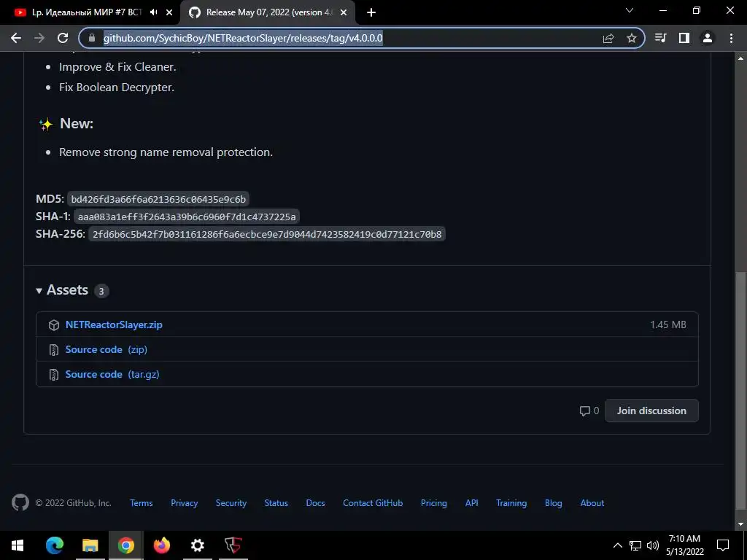Click the red shield app in taskbar
Screen dimensions: 747x560
233,545
